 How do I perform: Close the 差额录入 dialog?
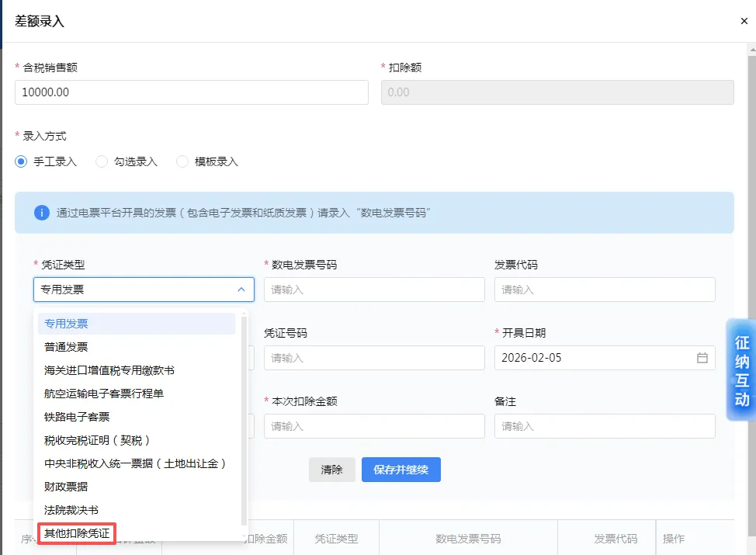click(x=744, y=21)
